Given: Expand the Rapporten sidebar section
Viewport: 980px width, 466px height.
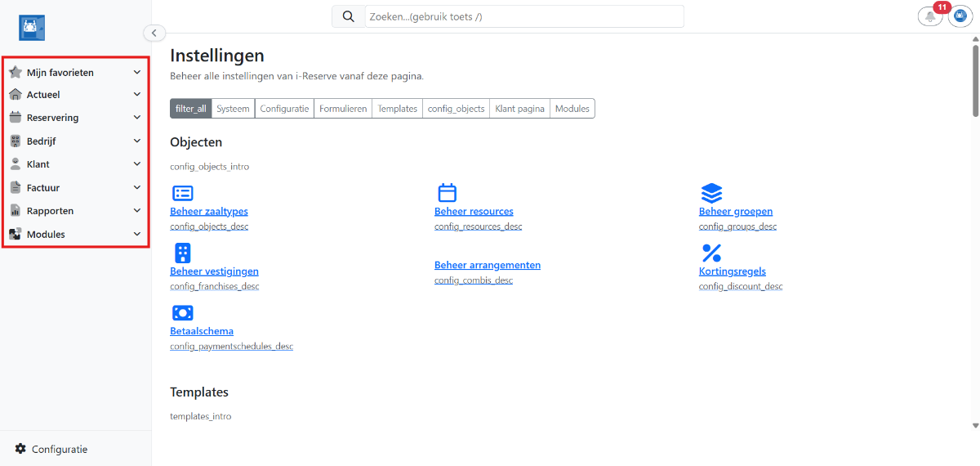Looking at the screenshot, I should point(75,211).
